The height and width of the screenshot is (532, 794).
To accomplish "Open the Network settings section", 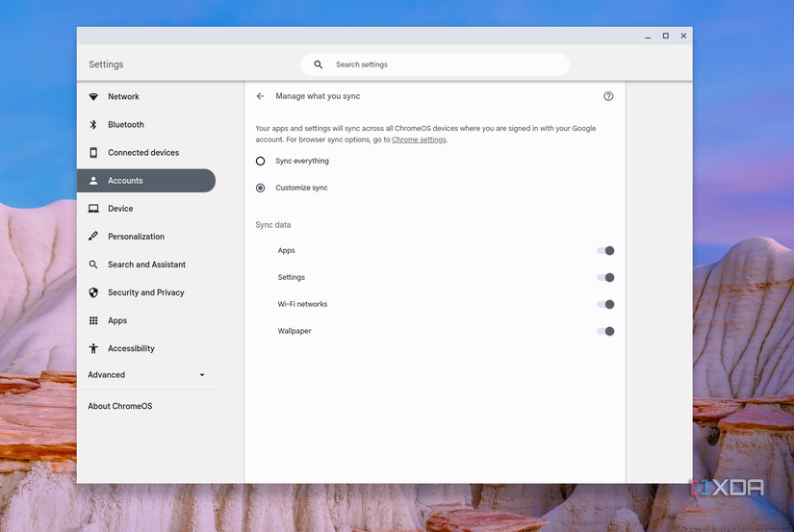I will 146,96.
